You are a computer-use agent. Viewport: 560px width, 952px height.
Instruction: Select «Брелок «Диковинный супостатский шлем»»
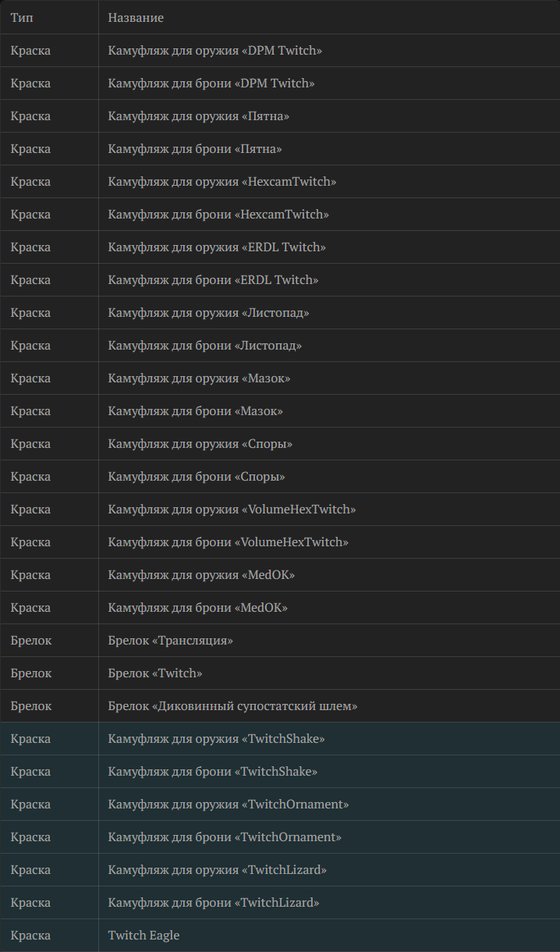tap(232, 706)
